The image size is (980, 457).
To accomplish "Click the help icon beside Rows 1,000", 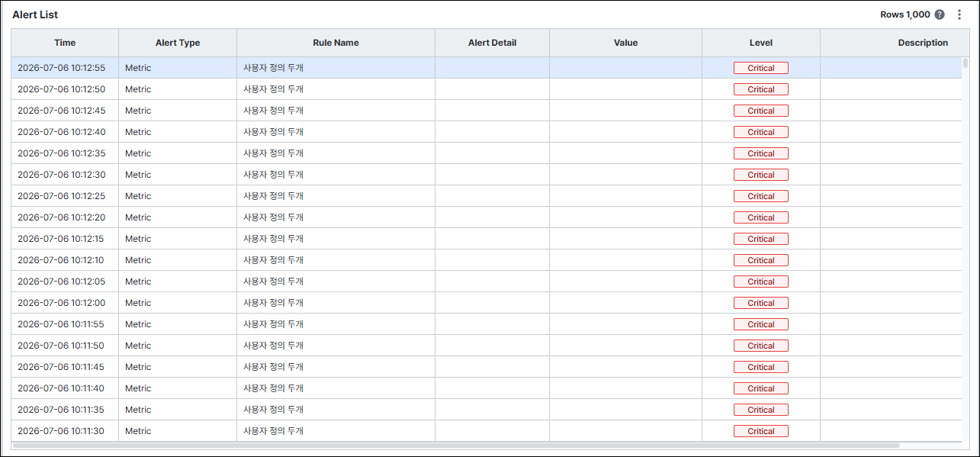I will [940, 14].
